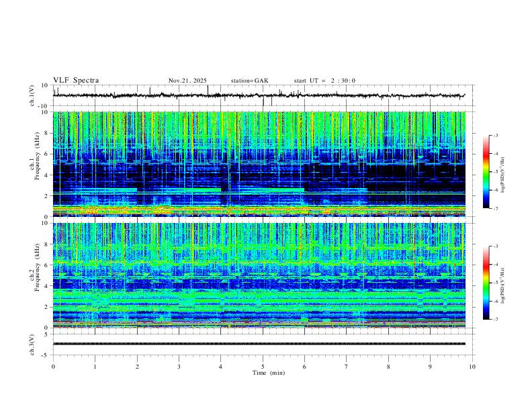Image resolution: width=532 pixels, height=411 pixels.
Task: Click the "-5" tick on ch.3(V) axis
Action: [46, 355]
